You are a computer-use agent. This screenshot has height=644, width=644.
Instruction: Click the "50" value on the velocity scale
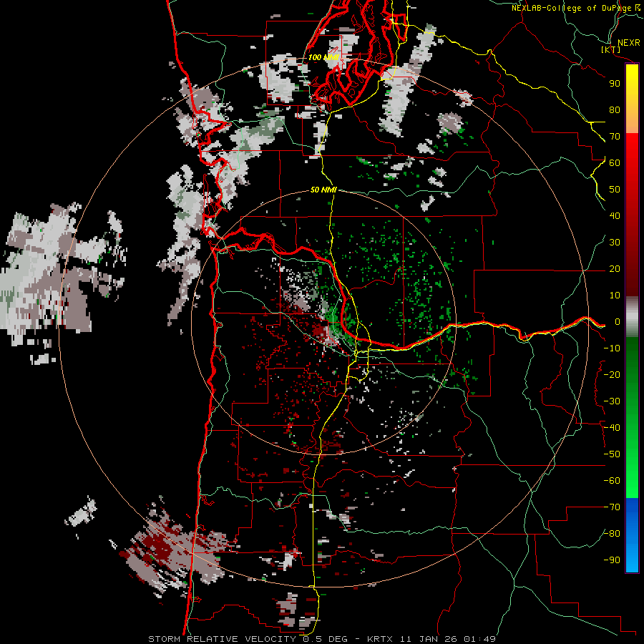point(615,190)
